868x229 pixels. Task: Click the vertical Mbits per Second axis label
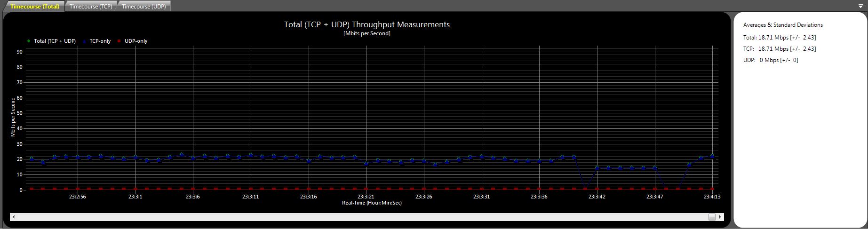(x=13, y=117)
